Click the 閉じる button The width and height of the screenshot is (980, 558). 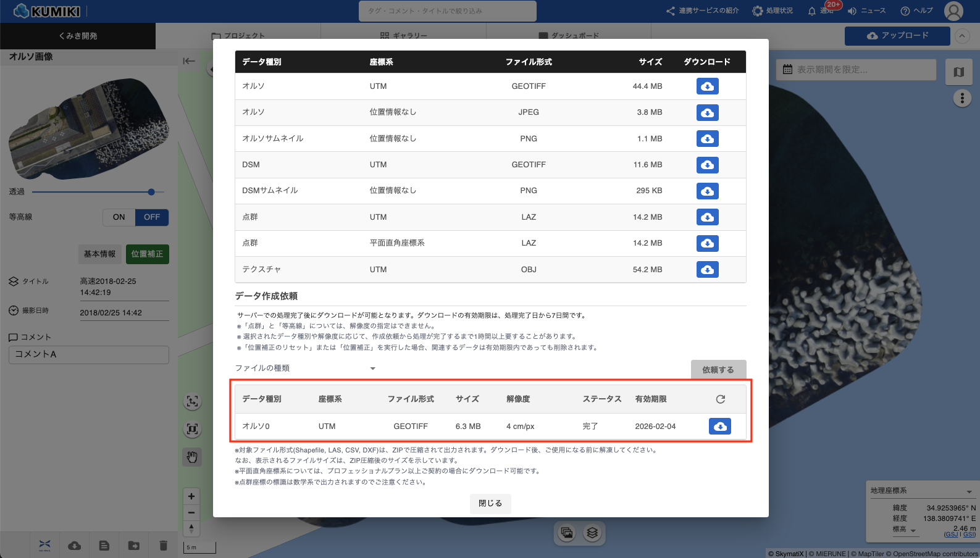coord(490,504)
